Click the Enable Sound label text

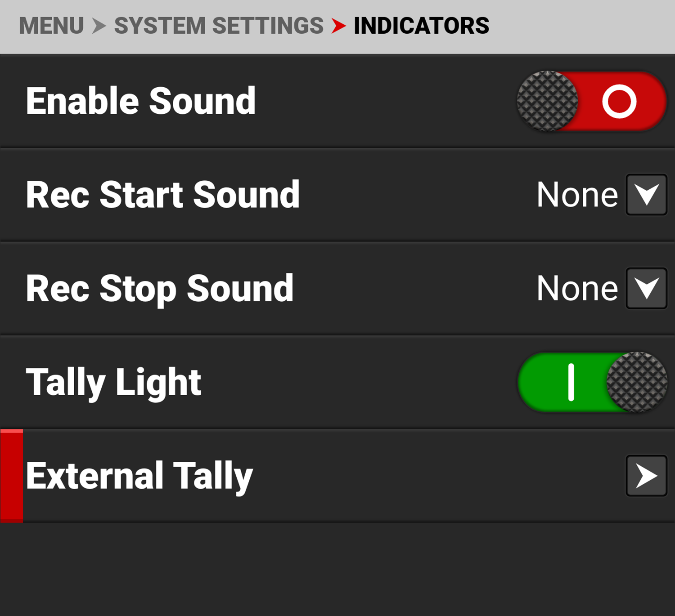coord(140,101)
